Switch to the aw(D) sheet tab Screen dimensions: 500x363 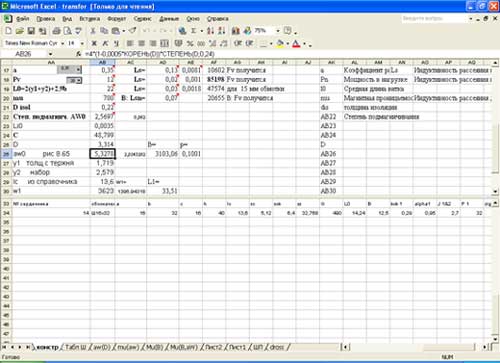[x=102, y=347]
